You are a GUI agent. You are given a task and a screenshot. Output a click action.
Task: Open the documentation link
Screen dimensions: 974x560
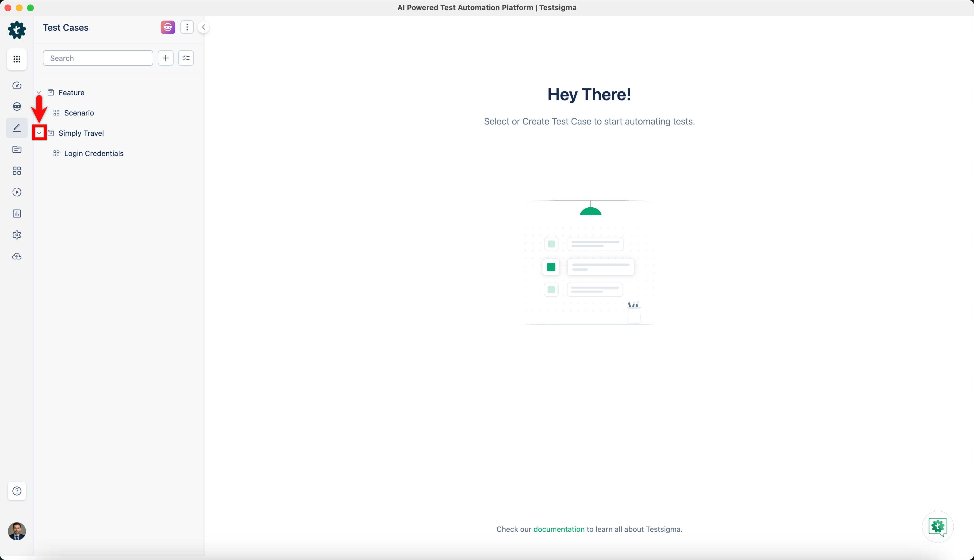coord(559,529)
